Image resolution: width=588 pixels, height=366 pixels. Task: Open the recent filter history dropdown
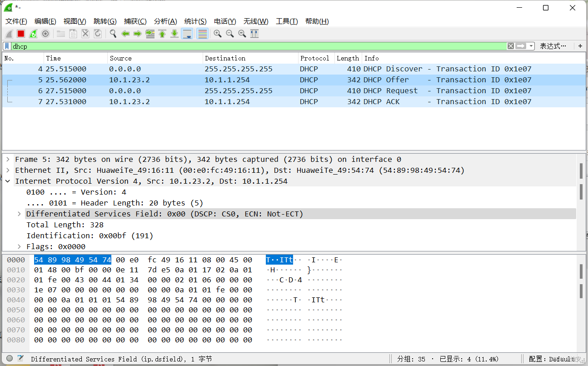pyautogui.click(x=532, y=46)
